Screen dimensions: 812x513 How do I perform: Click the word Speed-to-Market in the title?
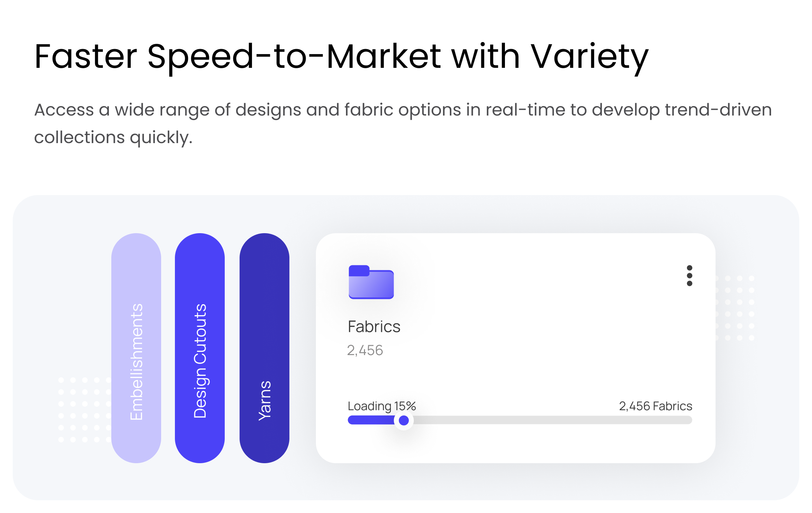pos(294,57)
